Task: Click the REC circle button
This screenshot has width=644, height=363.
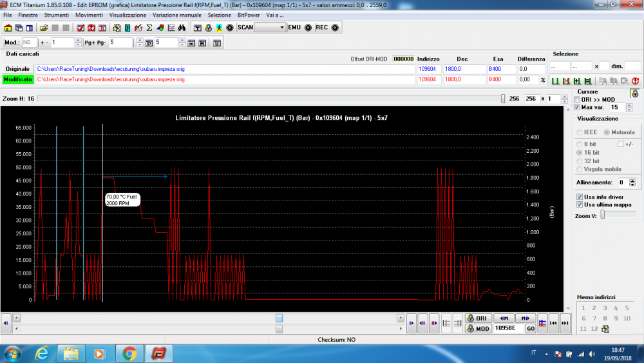Action: coord(335,28)
